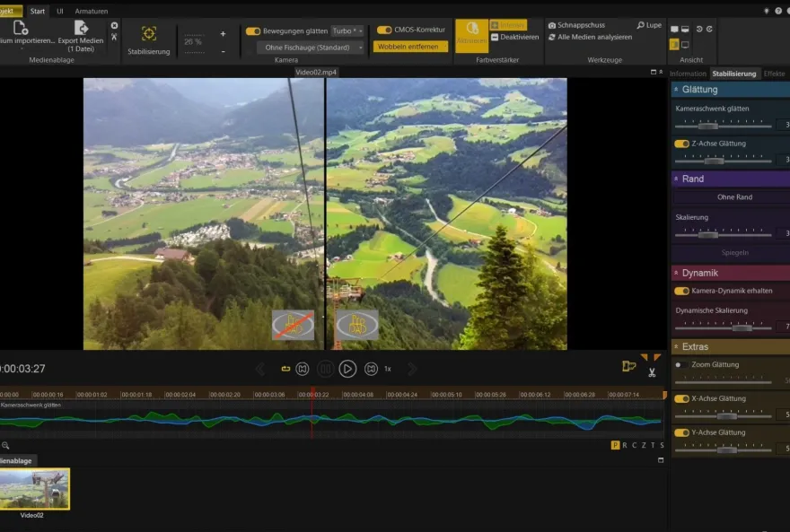Collapse the Extras section

click(676, 347)
